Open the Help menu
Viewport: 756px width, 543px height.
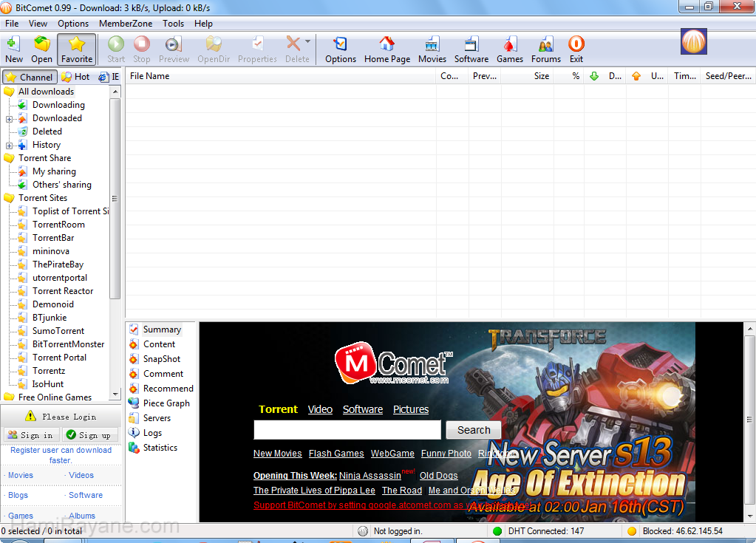(x=203, y=24)
